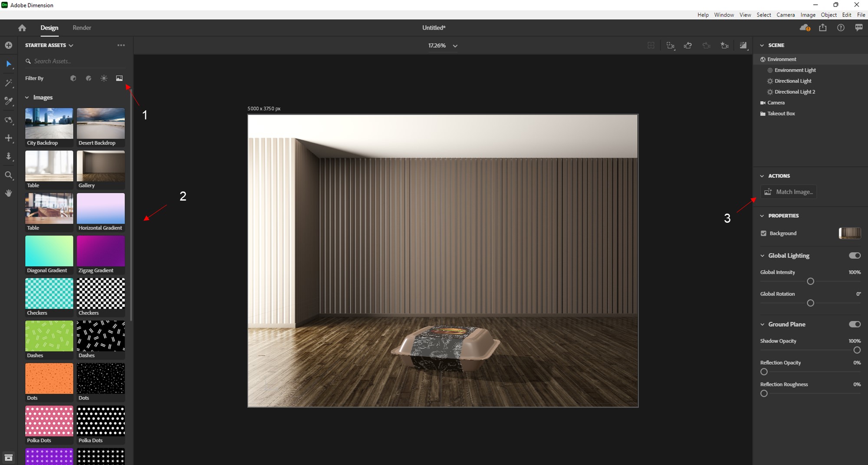Open the Help menu
Image resolution: width=868 pixels, height=465 pixels.
(x=703, y=15)
